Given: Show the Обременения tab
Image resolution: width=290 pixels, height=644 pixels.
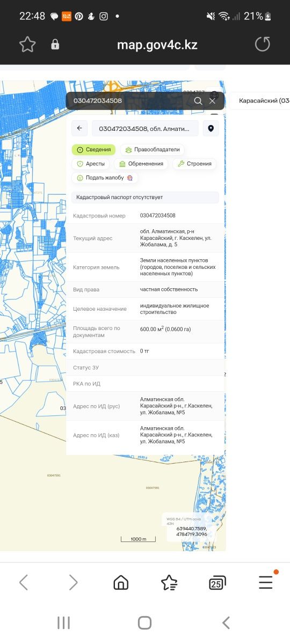Looking at the screenshot, I should coord(141,164).
